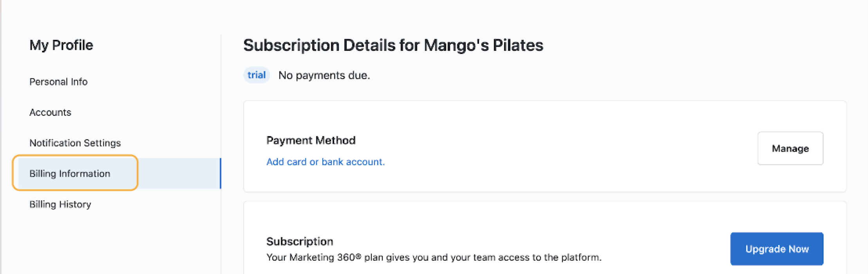Open the Personal Info section

coord(58,82)
